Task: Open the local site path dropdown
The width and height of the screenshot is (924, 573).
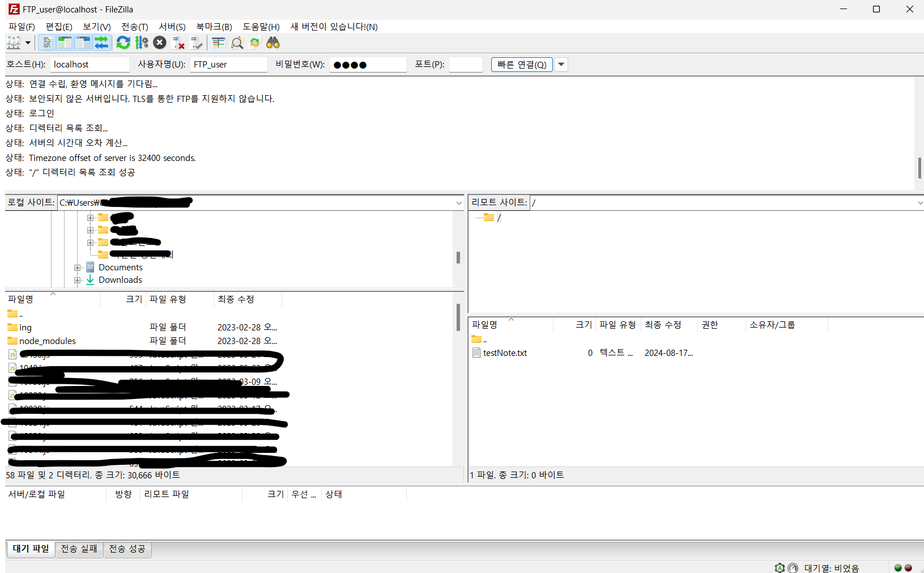Action: (x=459, y=203)
